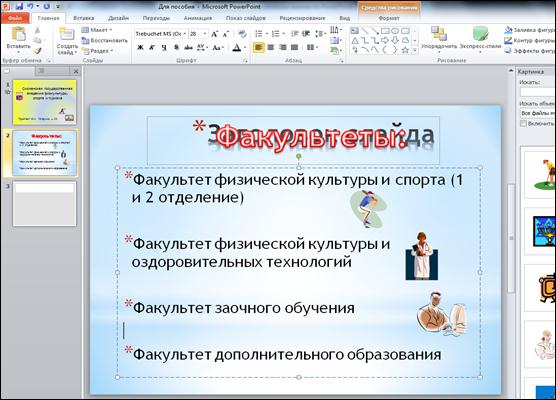Click the Format Painter brush icon
The image size is (556, 400).
(37, 51)
